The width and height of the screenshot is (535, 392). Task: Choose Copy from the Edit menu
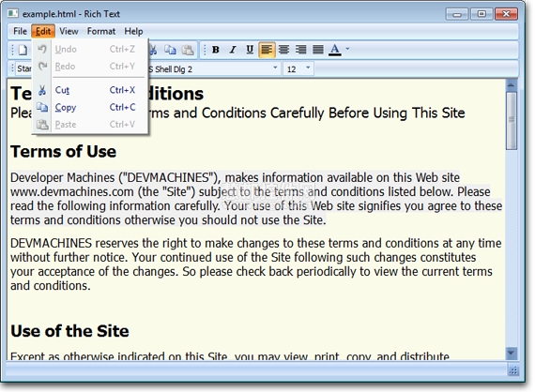pos(90,107)
